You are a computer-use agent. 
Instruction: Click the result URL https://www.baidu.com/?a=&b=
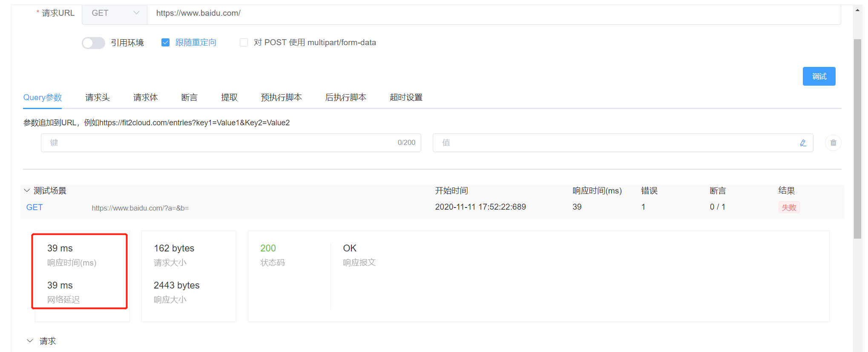(x=140, y=208)
